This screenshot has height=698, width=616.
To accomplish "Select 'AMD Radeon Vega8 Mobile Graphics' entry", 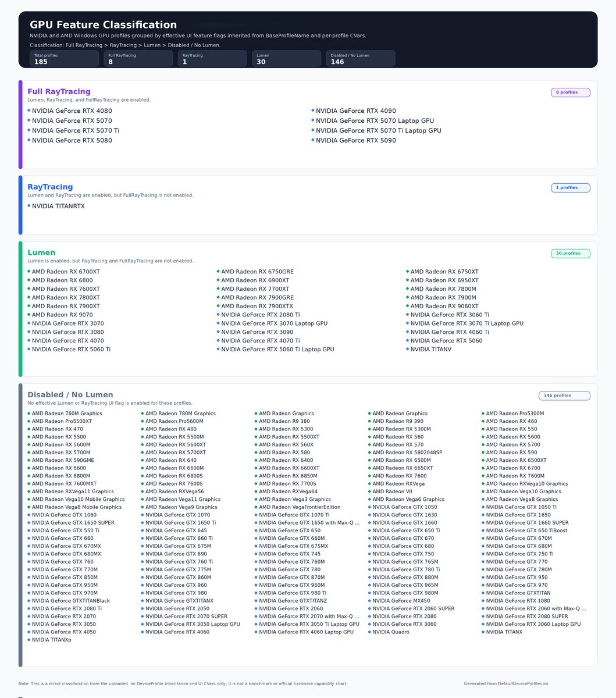I will [x=74, y=507].
